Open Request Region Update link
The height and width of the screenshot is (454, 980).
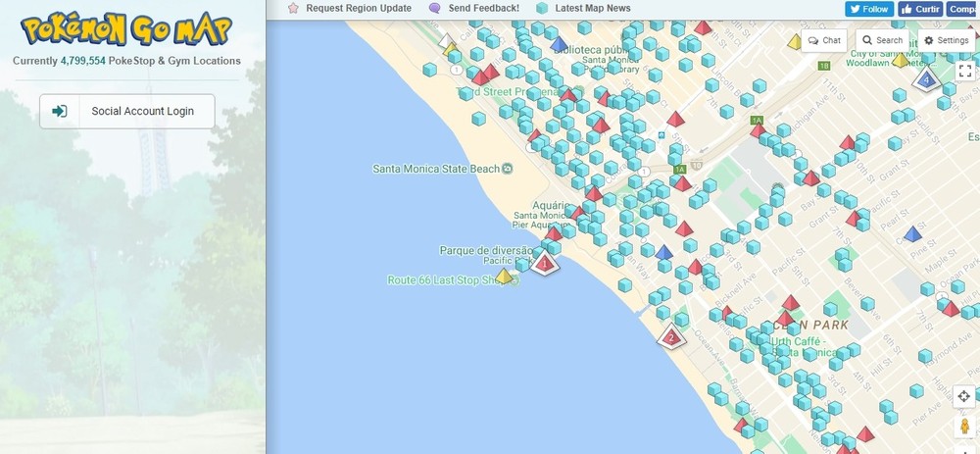pos(358,8)
